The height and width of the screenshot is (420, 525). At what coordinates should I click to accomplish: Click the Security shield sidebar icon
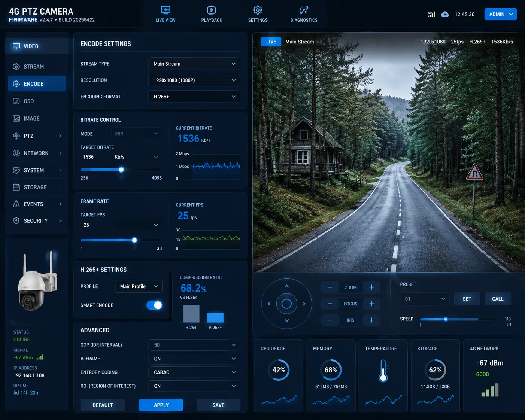pos(16,221)
